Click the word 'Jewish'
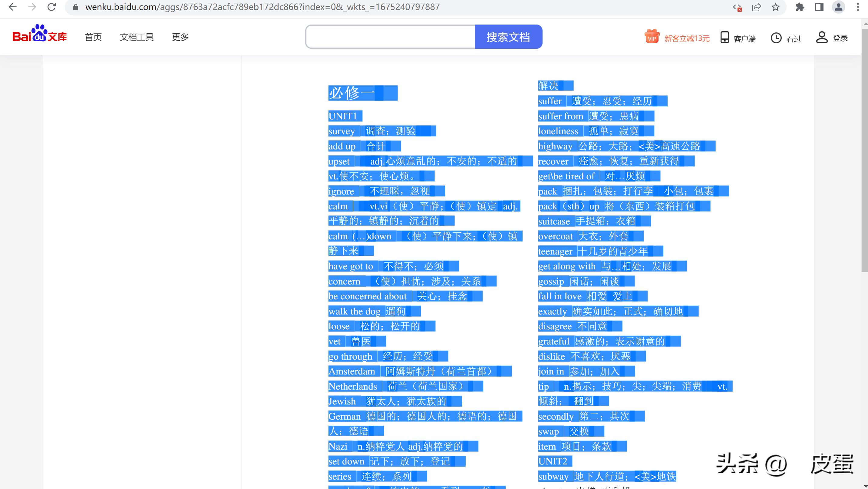 click(342, 401)
